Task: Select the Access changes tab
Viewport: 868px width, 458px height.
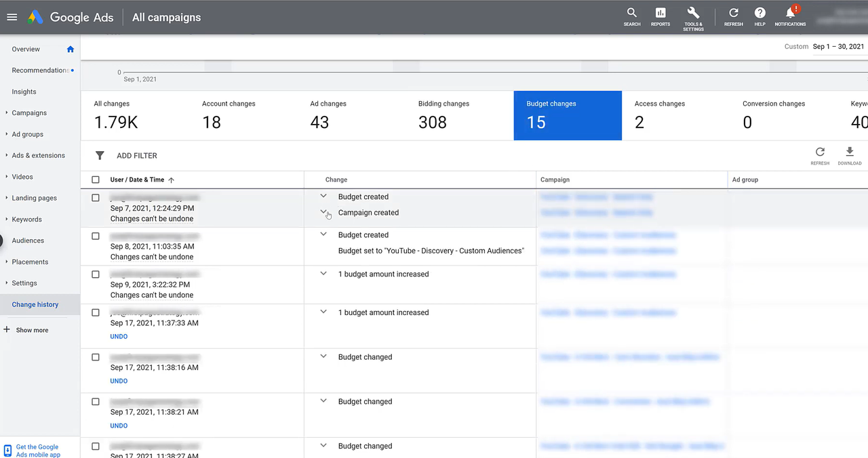Action: pyautogui.click(x=676, y=116)
